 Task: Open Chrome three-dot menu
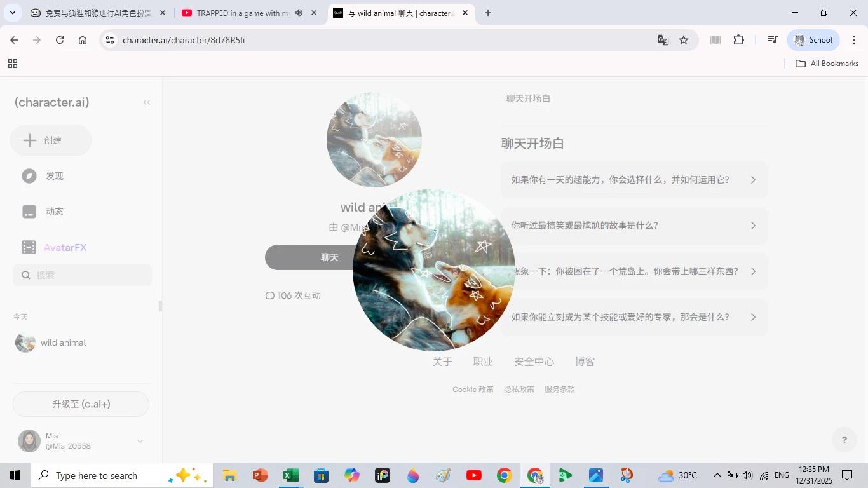click(854, 40)
